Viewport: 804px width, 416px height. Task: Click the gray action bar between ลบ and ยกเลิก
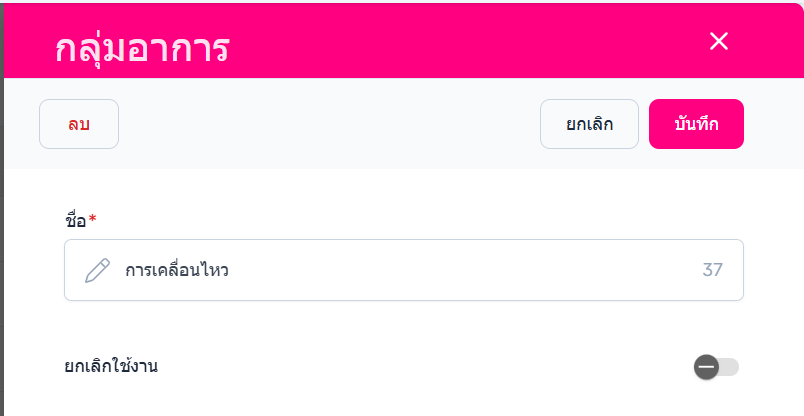pos(330,124)
